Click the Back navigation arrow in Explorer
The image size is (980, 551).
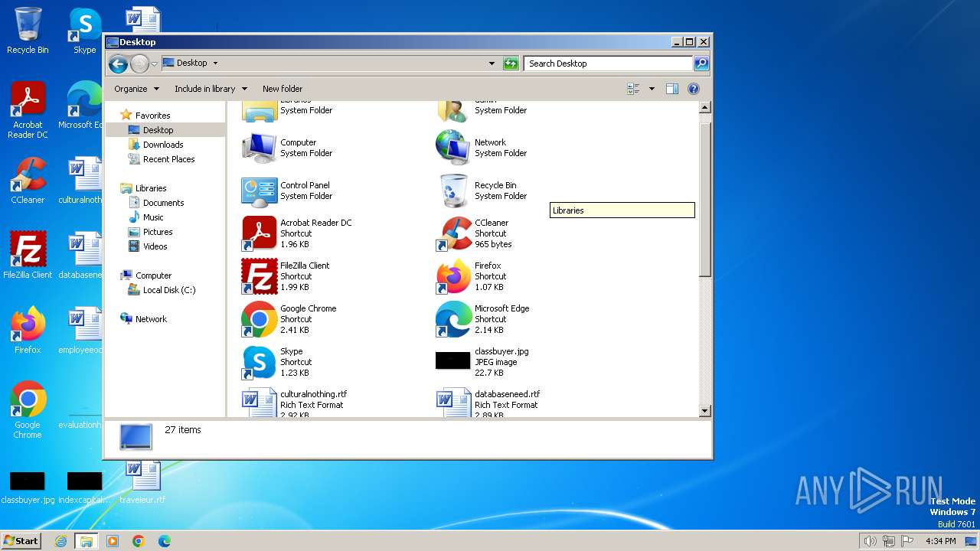(118, 64)
